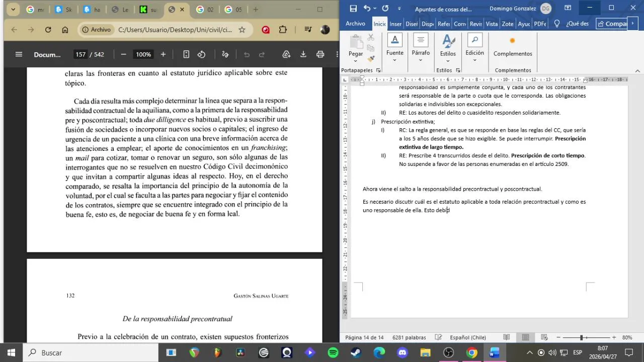
Task: Select the Format Painter brush in Word
Action: pos(371,58)
